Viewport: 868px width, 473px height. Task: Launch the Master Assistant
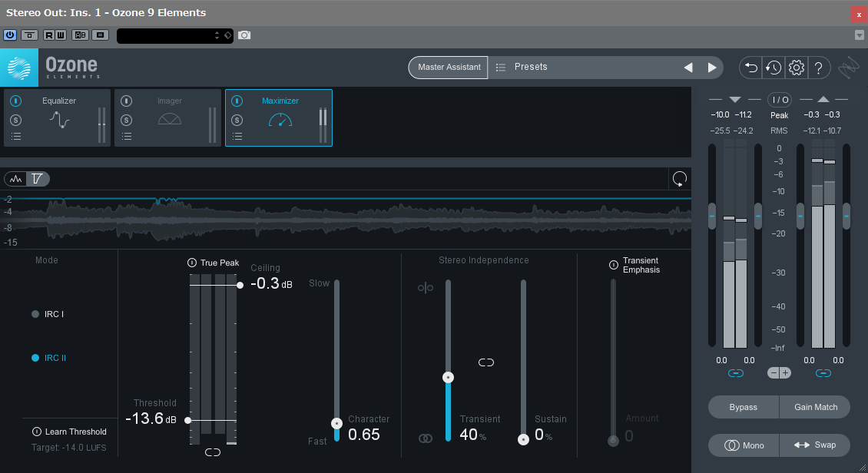coord(449,67)
